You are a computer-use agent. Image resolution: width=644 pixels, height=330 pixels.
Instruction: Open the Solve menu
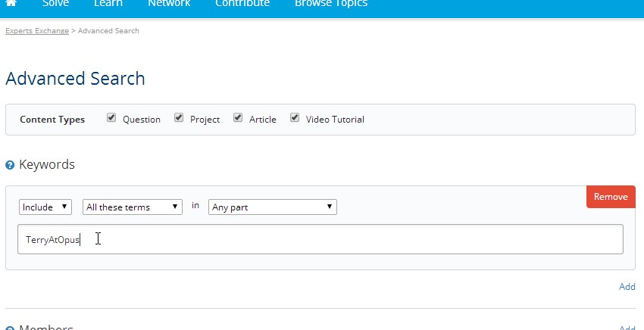56,3
